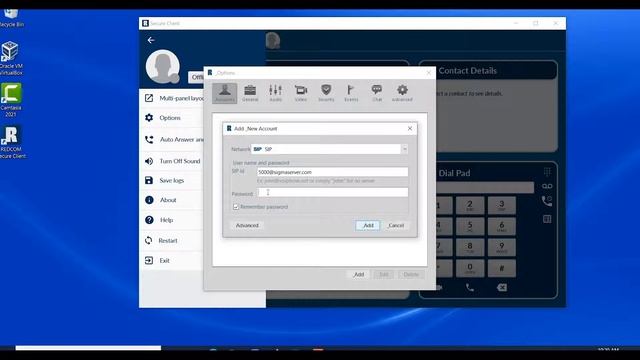The width and height of the screenshot is (640, 360).
Task: Click the Turn Off Sound speaker icon
Action: (149, 161)
